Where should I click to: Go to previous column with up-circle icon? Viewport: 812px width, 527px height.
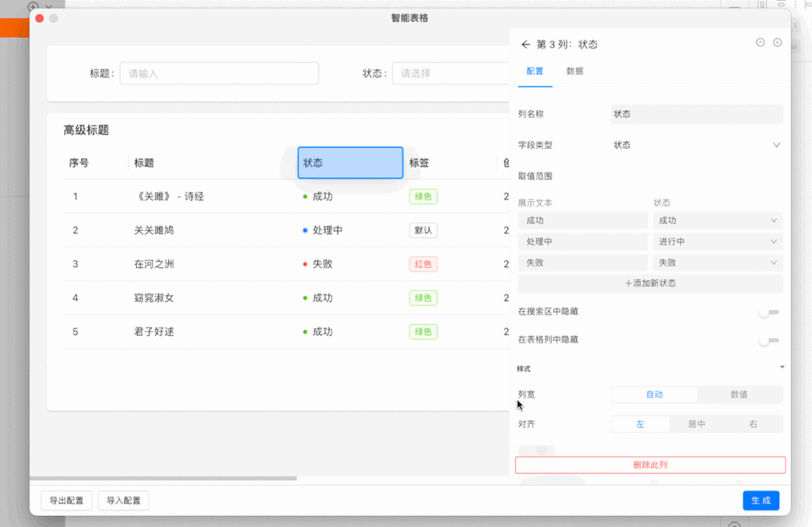(760, 42)
